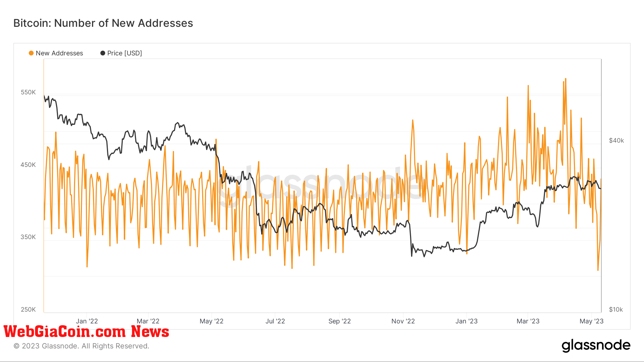The width and height of the screenshot is (644, 362).
Task: Click the Jan '23 x-axis label
Action: coord(467,321)
